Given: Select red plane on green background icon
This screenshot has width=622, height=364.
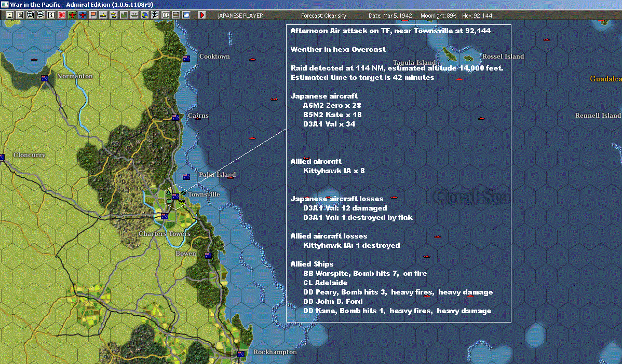Looking at the screenshot, I should [72, 15].
